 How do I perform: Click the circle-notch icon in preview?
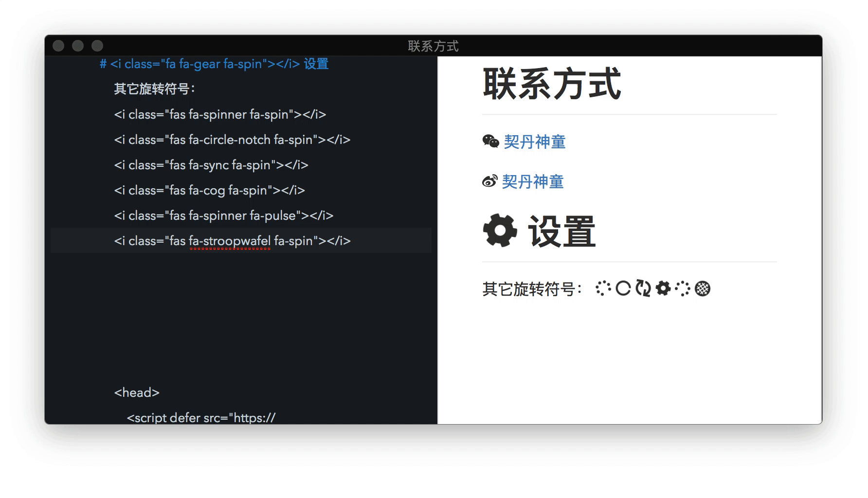tap(623, 288)
